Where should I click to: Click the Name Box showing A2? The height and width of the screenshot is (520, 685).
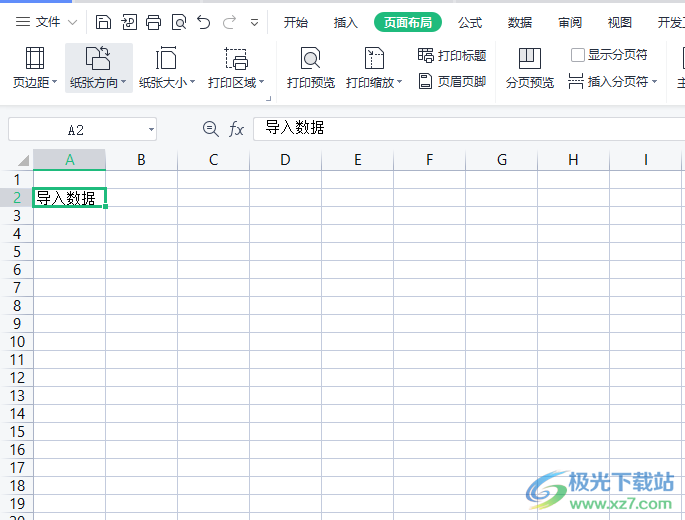[x=76, y=129]
